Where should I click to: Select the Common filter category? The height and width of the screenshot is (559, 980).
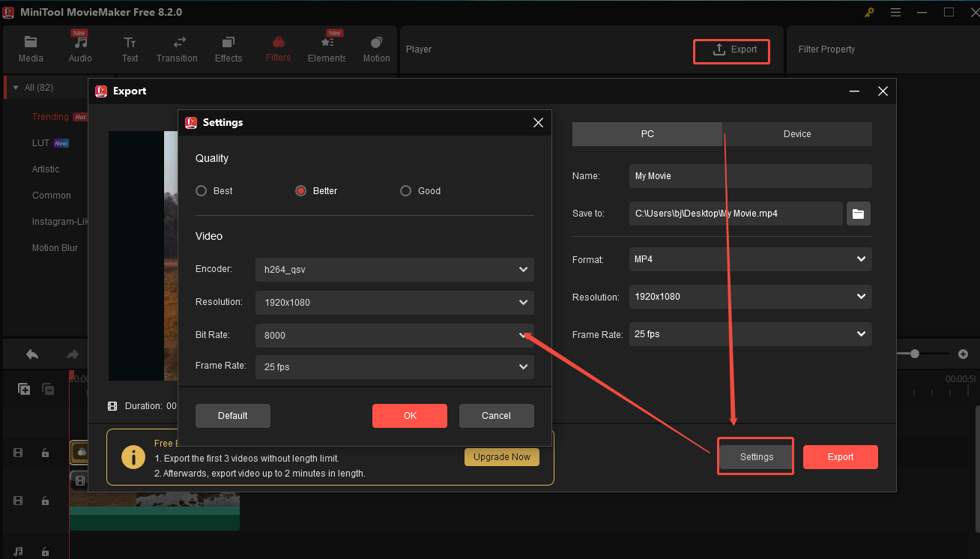[x=52, y=196]
